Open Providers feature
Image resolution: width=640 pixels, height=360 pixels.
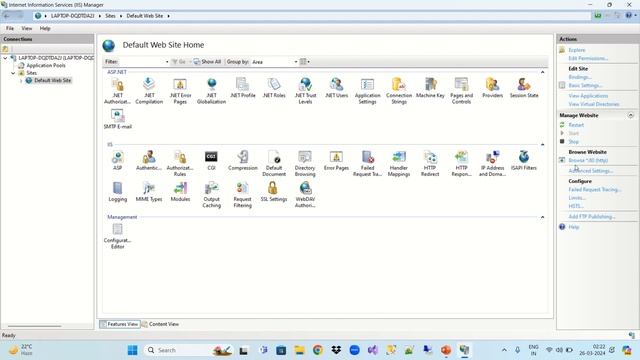(493, 88)
